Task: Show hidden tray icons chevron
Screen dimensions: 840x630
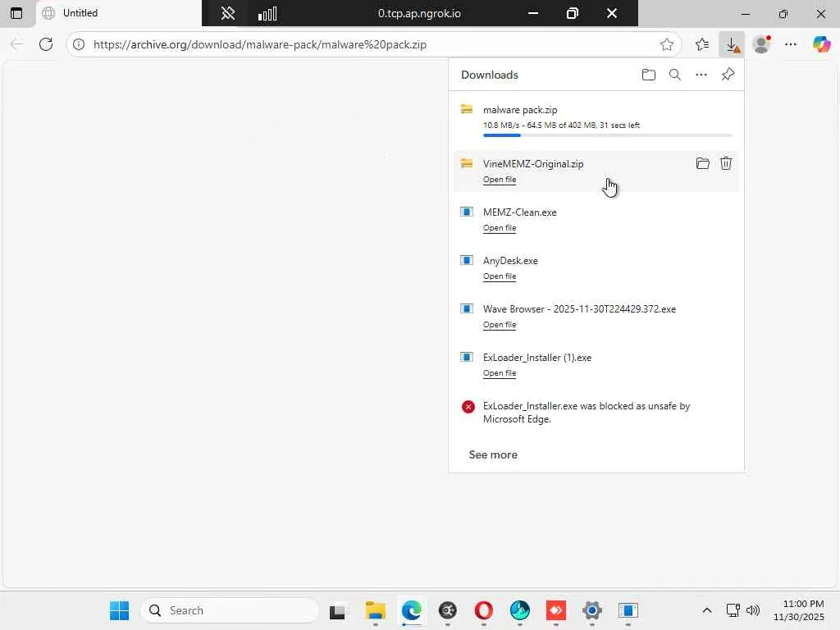Action: tap(707, 610)
